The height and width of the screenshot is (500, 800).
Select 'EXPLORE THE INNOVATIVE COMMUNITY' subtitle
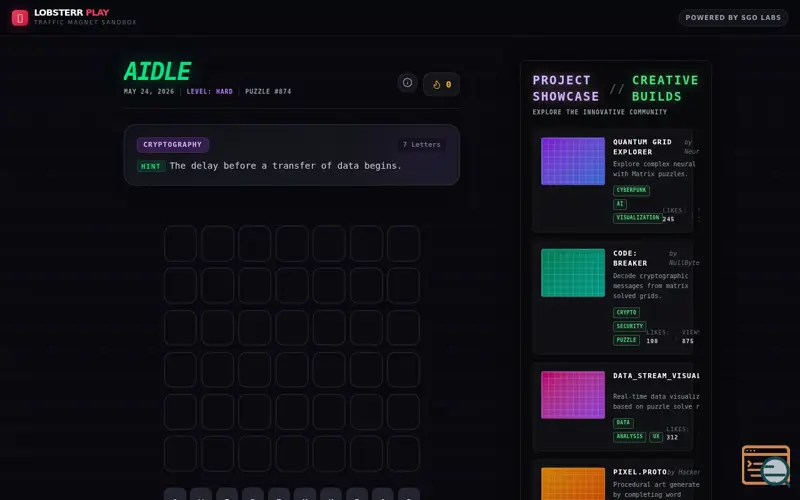(599, 112)
